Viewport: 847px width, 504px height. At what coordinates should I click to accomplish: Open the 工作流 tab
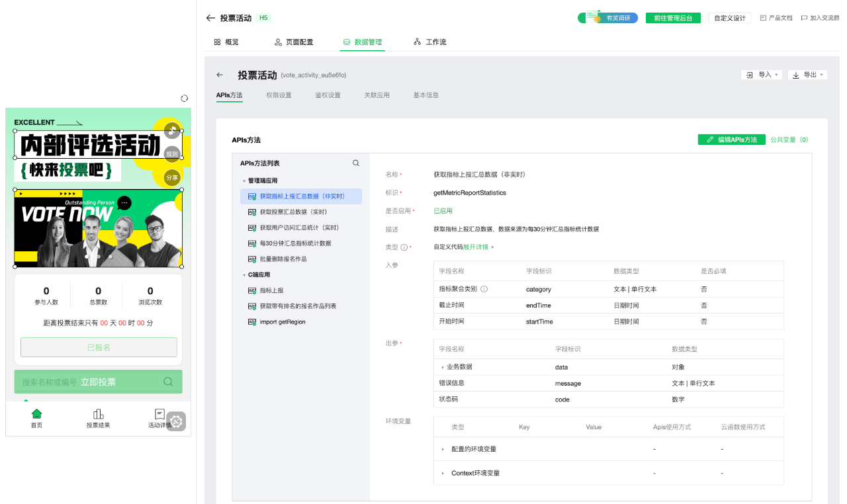coord(429,42)
